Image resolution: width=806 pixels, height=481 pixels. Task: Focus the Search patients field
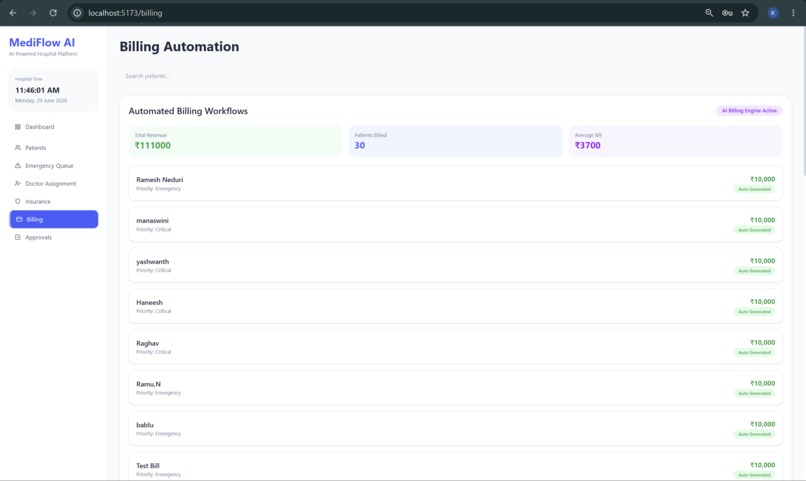pyautogui.click(x=455, y=76)
